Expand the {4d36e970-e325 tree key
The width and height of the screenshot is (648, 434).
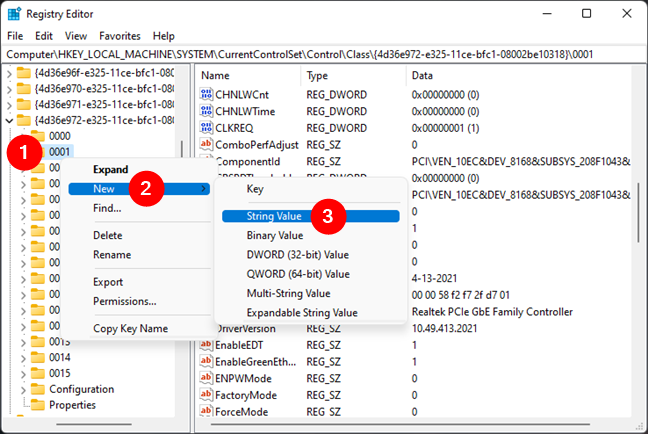point(9,90)
